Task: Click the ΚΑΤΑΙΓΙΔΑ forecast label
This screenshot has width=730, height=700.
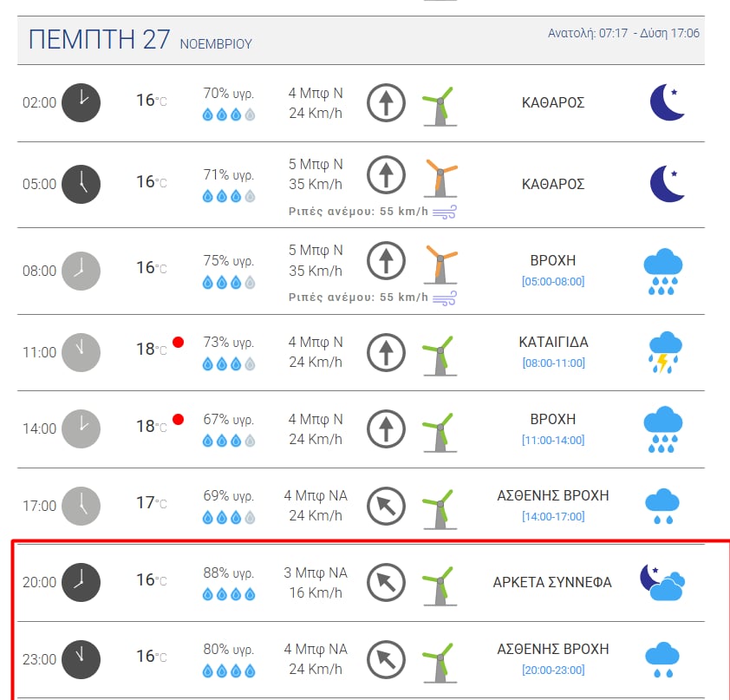Action: pos(553,342)
